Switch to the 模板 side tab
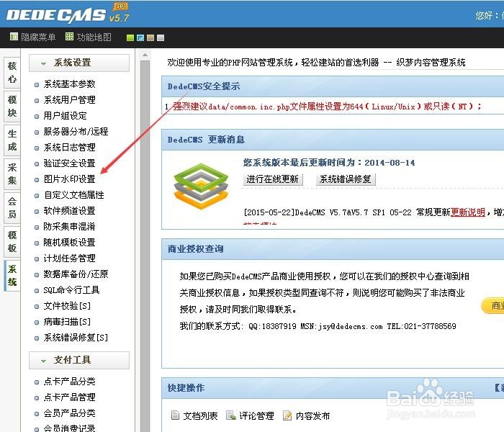 click(x=12, y=242)
